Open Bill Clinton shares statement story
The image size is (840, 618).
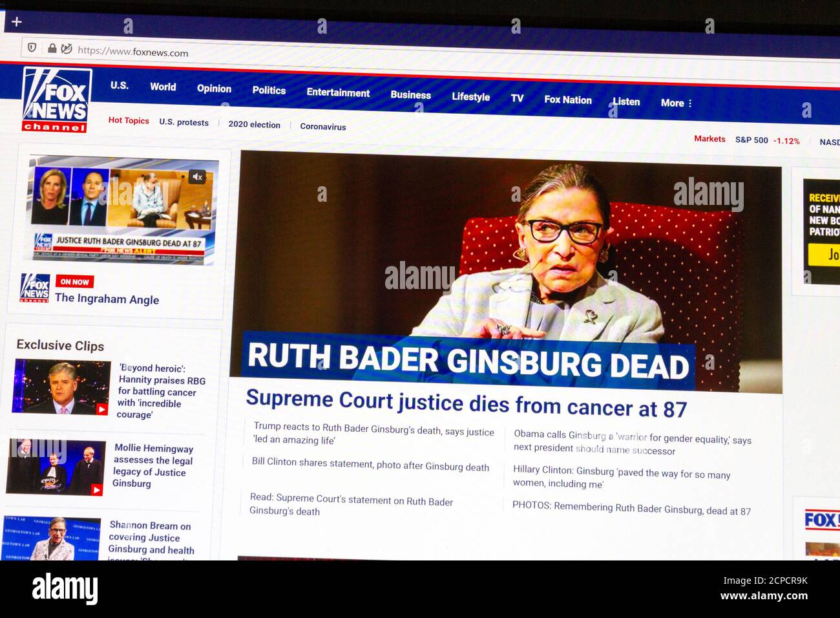tap(370, 465)
